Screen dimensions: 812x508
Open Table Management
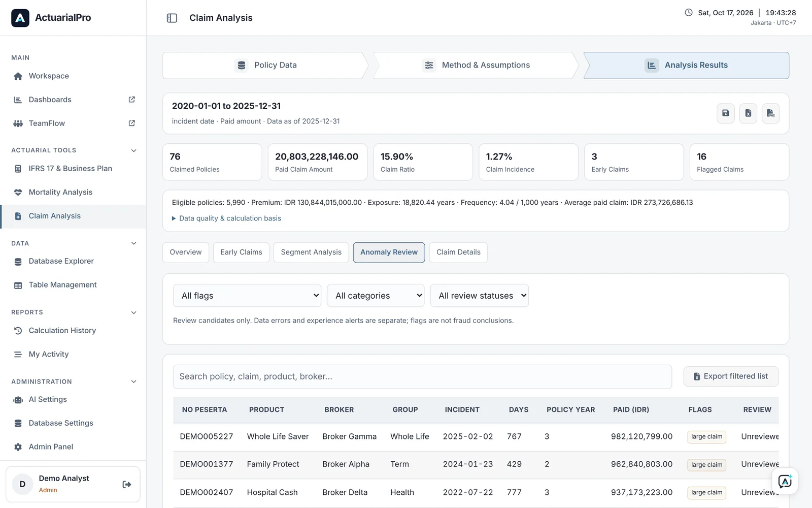click(x=73, y=285)
